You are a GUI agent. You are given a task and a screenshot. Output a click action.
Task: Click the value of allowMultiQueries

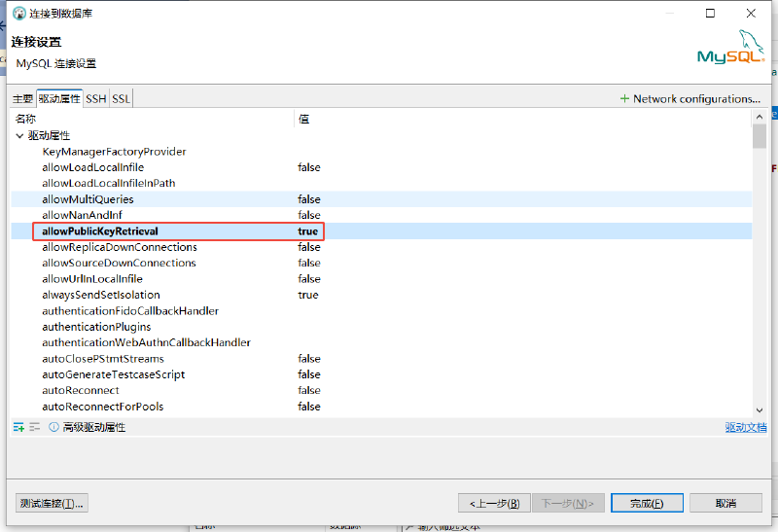point(309,199)
